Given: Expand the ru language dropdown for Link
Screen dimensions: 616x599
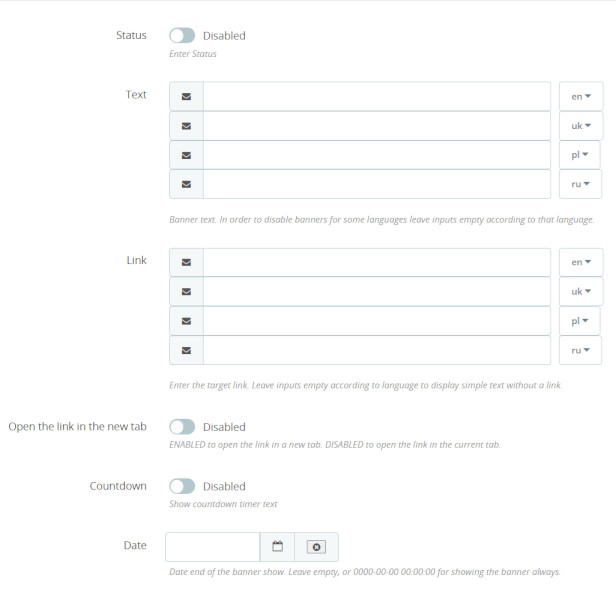Looking at the screenshot, I should tap(580, 350).
